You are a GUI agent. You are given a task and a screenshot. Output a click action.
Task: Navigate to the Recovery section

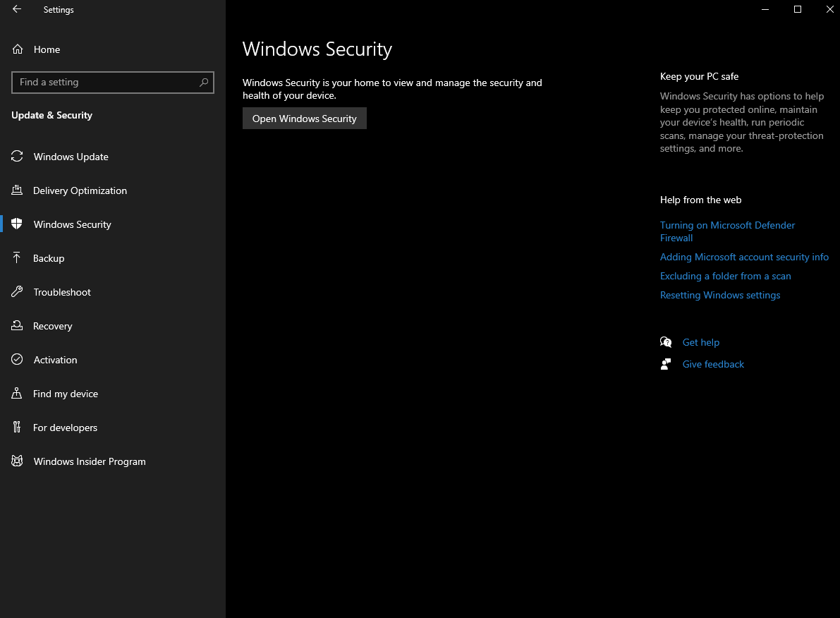tap(113, 325)
